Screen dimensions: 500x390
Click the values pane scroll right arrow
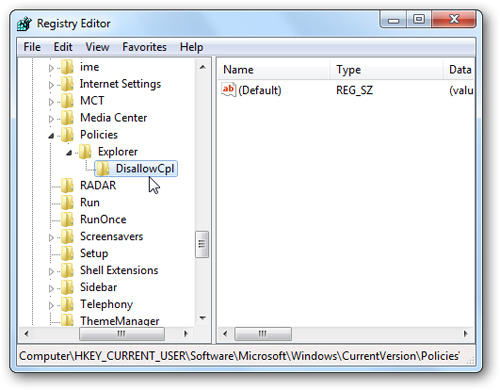tap(466, 334)
